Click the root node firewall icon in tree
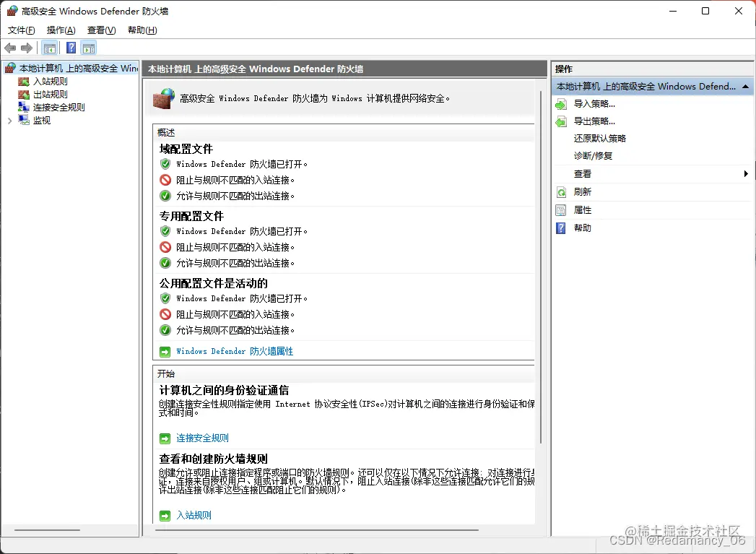The height and width of the screenshot is (554, 756). pyautogui.click(x=10, y=69)
